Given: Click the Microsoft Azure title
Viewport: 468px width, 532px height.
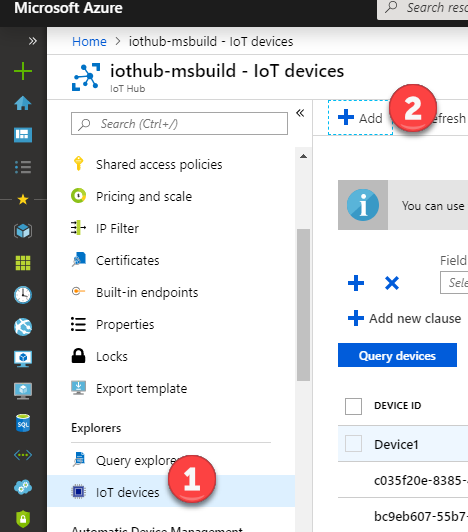Looking at the screenshot, I should pyautogui.click(x=68, y=8).
